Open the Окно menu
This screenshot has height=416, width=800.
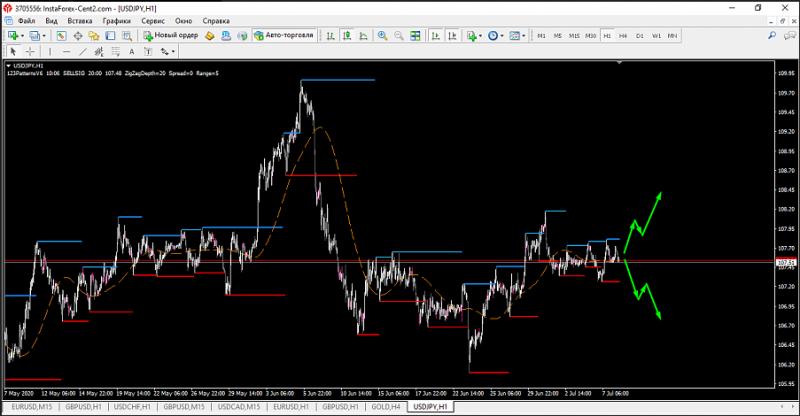pyautogui.click(x=183, y=21)
